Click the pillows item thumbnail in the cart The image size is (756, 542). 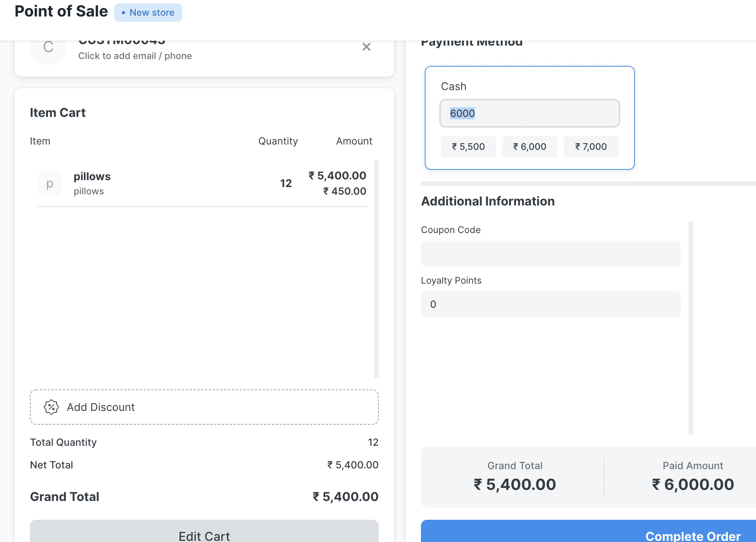tap(49, 183)
